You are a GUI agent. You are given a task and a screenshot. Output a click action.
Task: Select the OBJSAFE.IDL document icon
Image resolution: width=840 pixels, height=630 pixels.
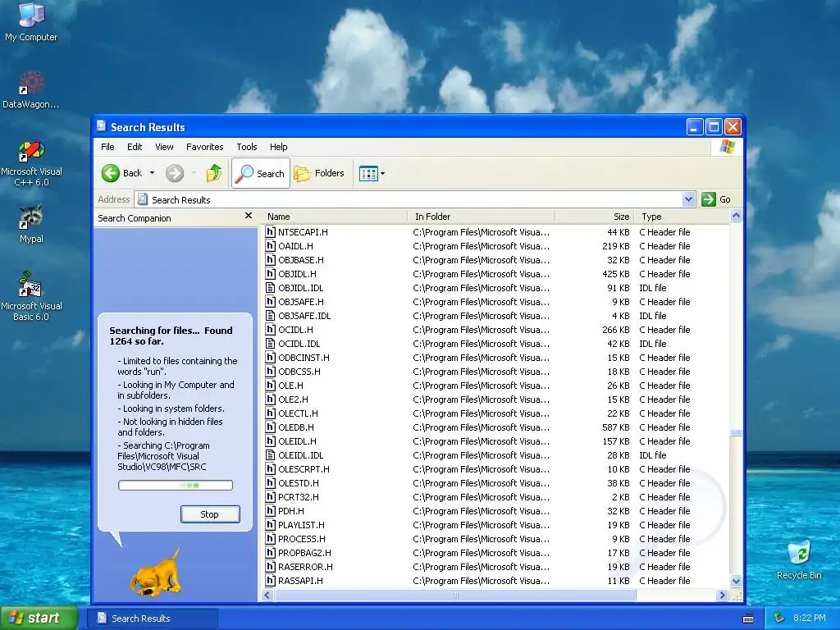click(x=271, y=316)
